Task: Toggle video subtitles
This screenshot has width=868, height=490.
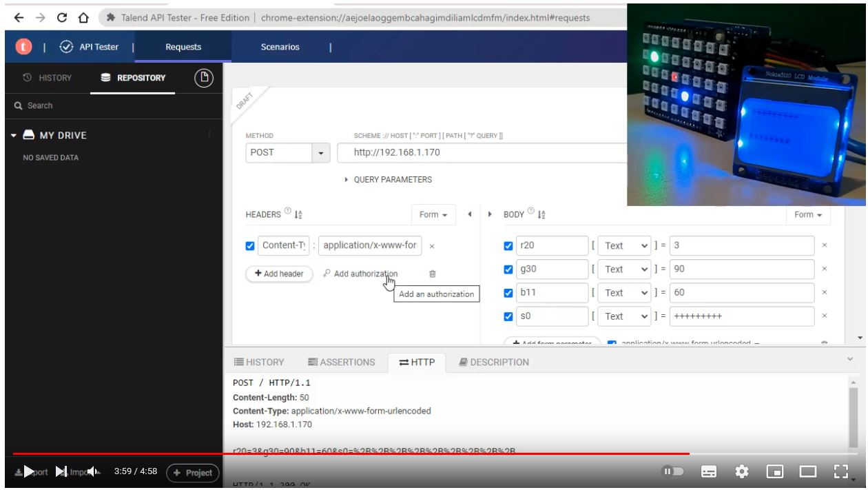Action: (710, 472)
